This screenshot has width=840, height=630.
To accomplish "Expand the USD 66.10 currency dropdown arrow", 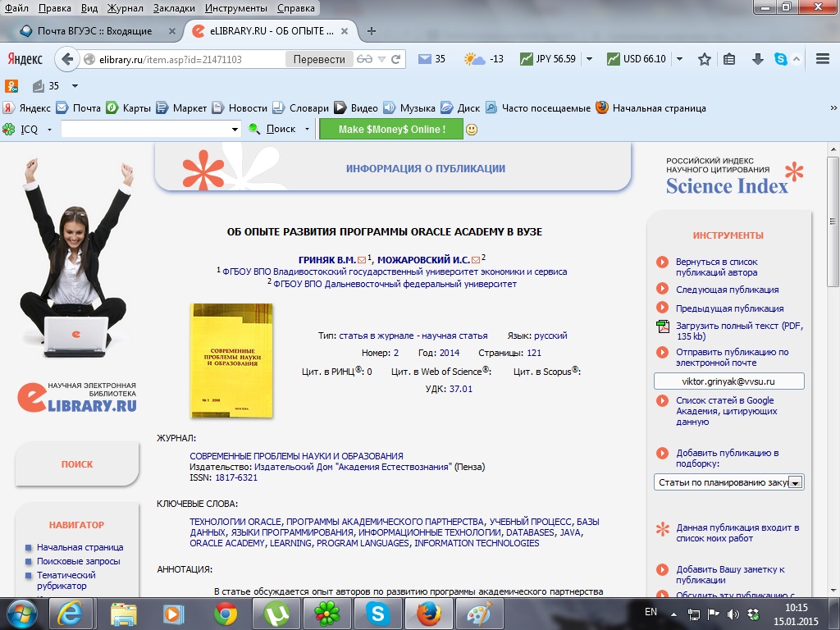I will 680,59.
